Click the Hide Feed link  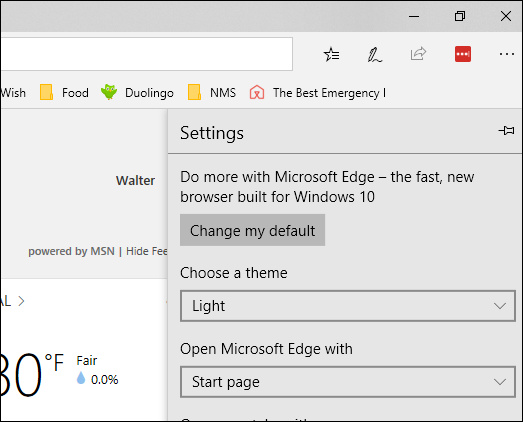point(147,251)
